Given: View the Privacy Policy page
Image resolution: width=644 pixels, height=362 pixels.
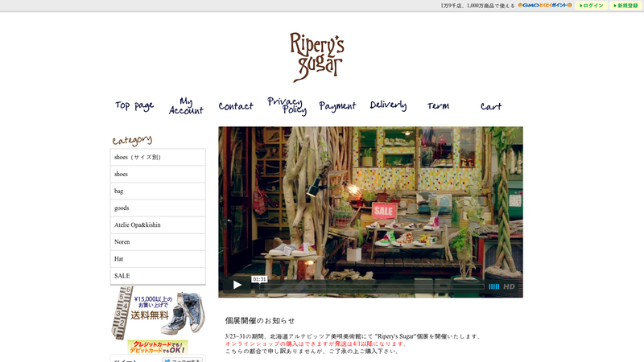Looking at the screenshot, I should (287, 106).
